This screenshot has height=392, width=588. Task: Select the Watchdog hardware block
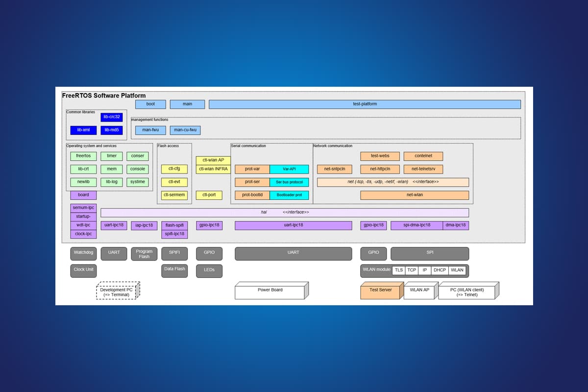pyautogui.click(x=83, y=253)
